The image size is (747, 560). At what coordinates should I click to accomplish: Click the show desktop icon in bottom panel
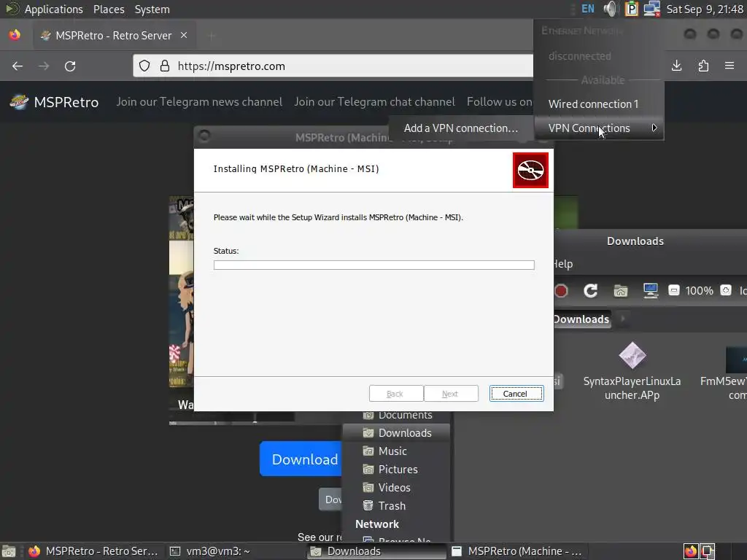point(9,551)
